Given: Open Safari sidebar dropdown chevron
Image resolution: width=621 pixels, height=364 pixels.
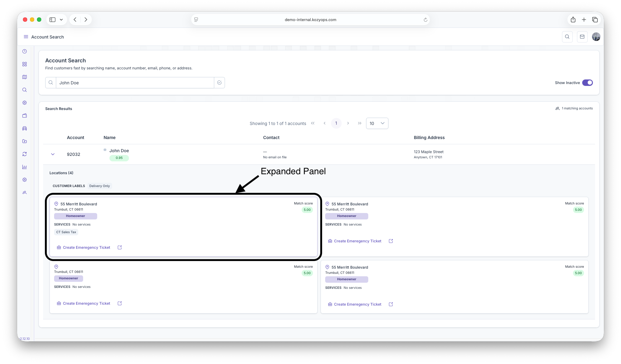Looking at the screenshot, I should coord(61,20).
